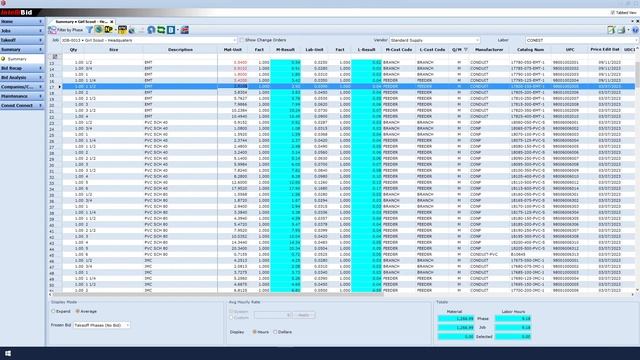Sort by the Qty column header

[73, 49]
